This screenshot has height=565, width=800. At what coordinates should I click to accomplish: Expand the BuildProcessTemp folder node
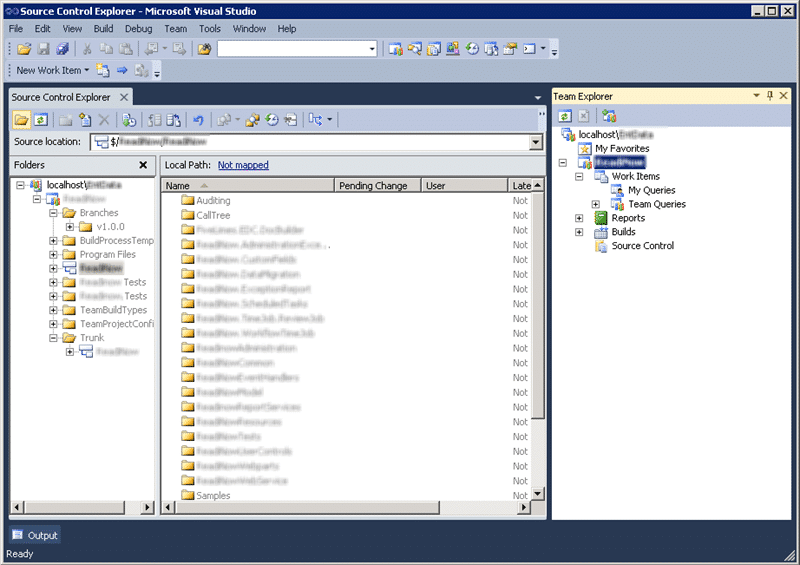coord(54,240)
